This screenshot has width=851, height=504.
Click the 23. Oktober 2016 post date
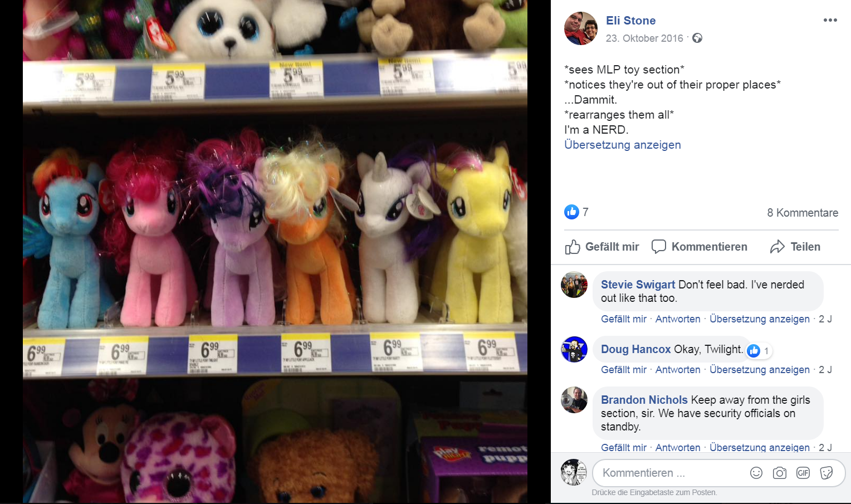pyautogui.click(x=644, y=38)
